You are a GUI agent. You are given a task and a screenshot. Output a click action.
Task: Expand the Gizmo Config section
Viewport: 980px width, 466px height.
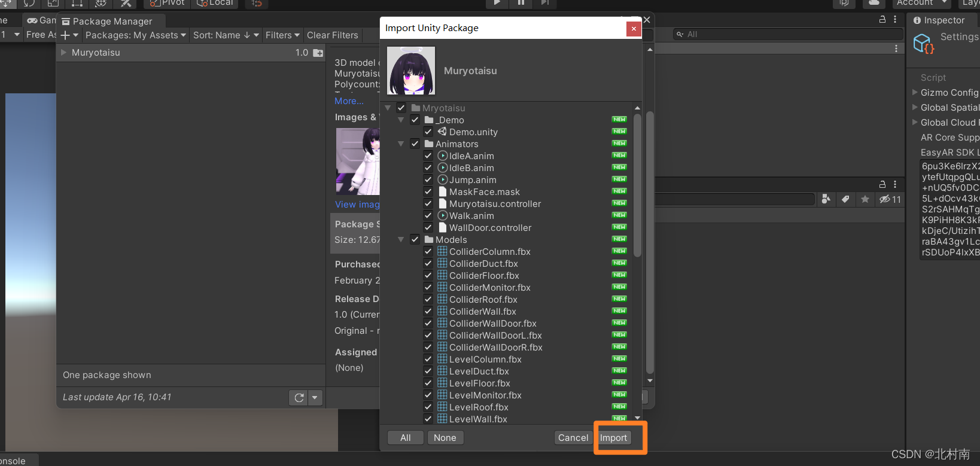(x=915, y=92)
